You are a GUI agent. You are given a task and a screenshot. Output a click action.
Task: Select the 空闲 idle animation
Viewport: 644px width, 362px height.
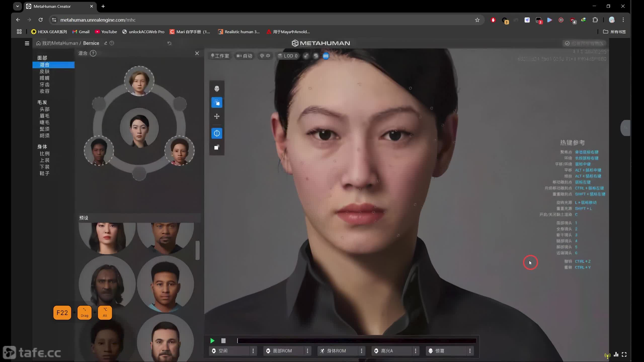[x=229, y=351]
